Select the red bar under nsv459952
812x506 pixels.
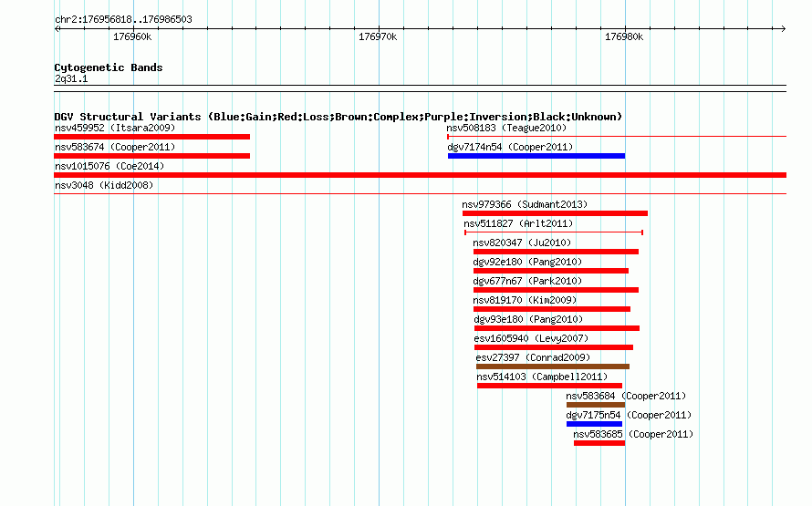pyautogui.click(x=151, y=137)
